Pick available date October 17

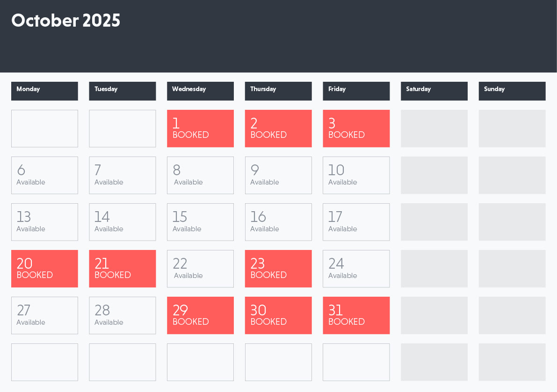356,222
